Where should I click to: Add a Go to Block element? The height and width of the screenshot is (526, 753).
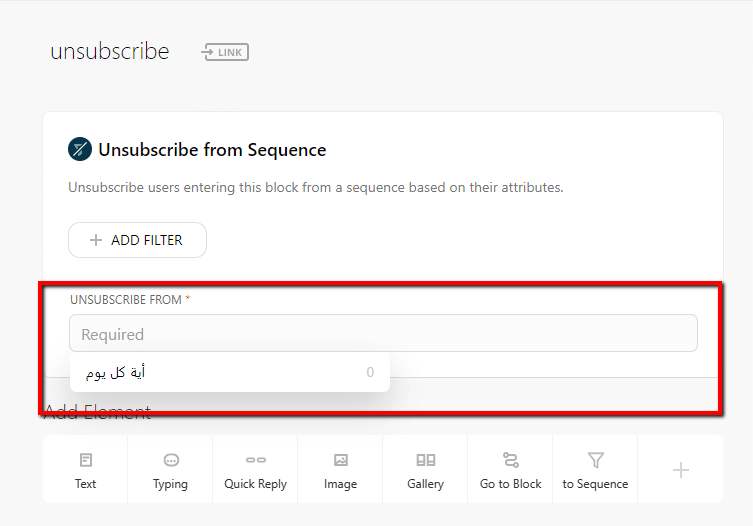coord(510,469)
